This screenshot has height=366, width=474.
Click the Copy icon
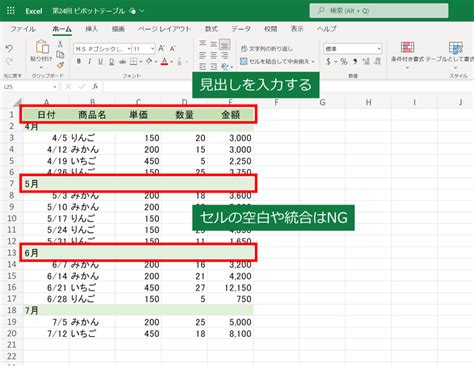60,54
